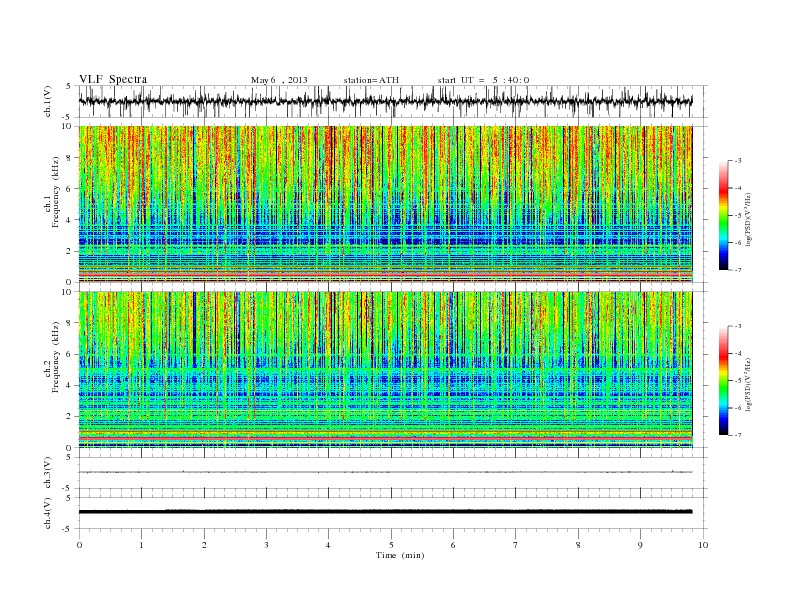Click the '6' tick on time axis
The width and height of the screenshot is (792, 612).
(x=453, y=545)
